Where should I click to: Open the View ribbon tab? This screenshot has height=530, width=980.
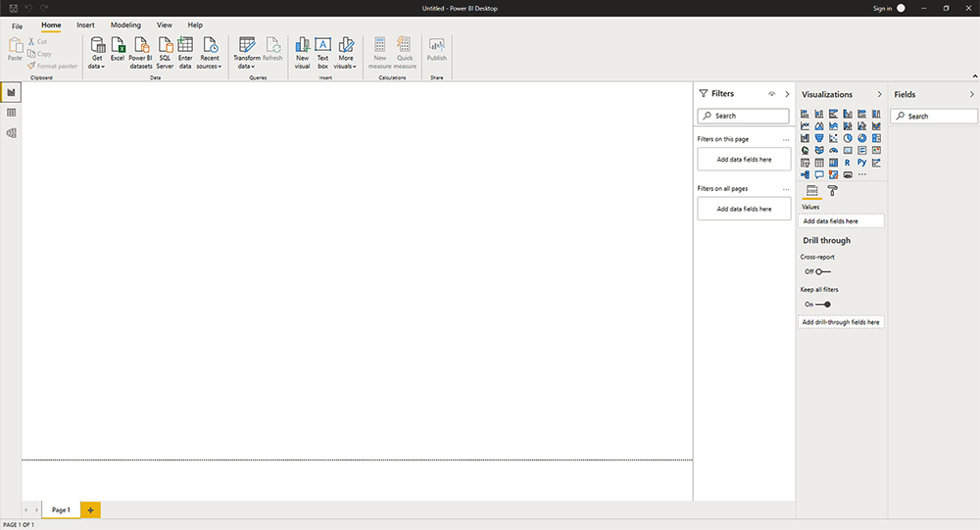pyautogui.click(x=165, y=25)
